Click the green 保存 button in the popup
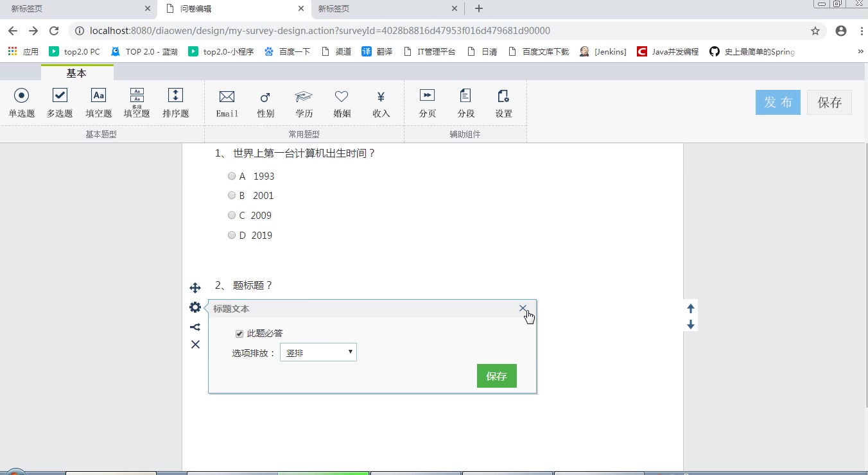The height and width of the screenshot is (475, 868). point(497,376)
